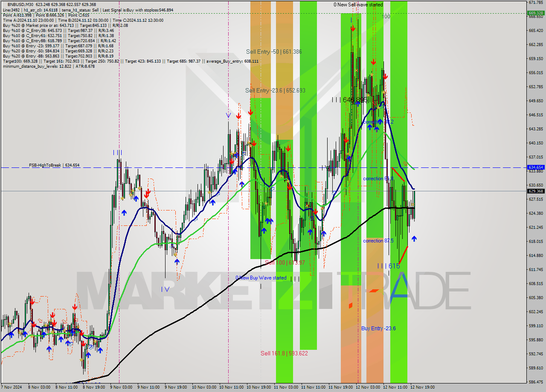Click the '12 Nov 03:00' time axis label
This screenshot has width=546, height=392.
(367, 387)
